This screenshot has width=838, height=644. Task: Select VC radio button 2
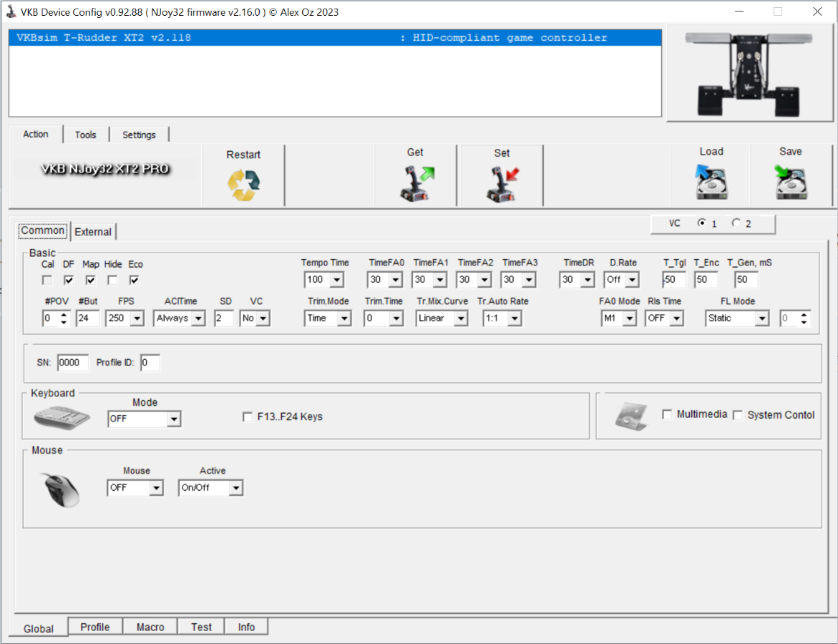coord(736,223)
